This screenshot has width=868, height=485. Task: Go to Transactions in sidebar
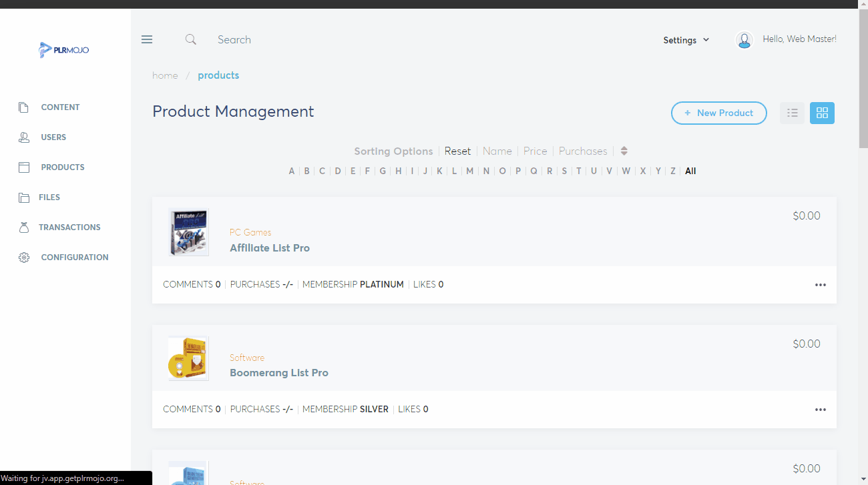pyautogui.click(x=69, y=227)
